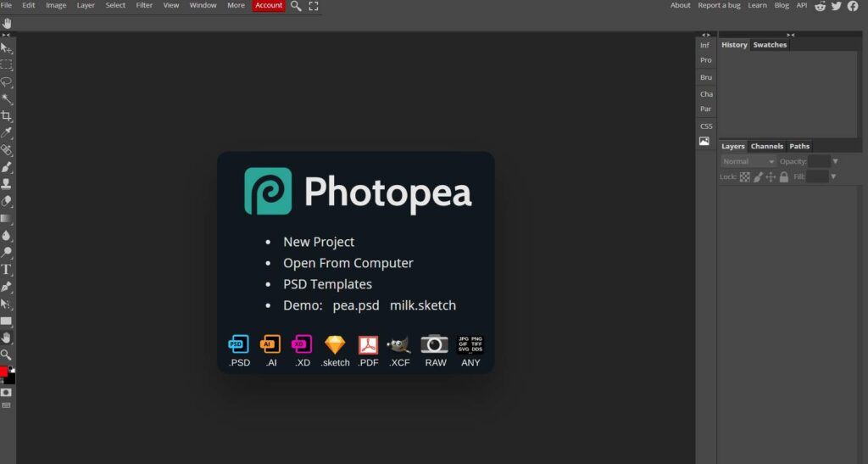Toggle the lock position move icon
868x464 pixels.
(771, 177)
